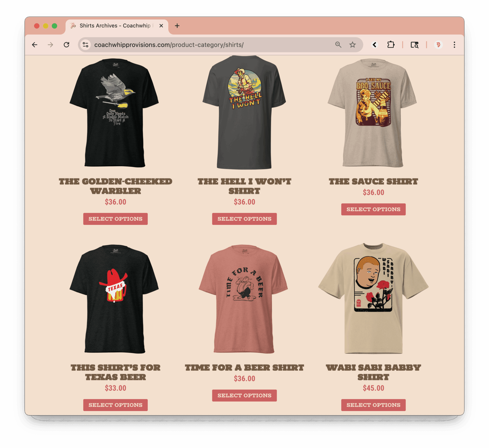Click the tab search icon in toolbar

click(414, 45)
